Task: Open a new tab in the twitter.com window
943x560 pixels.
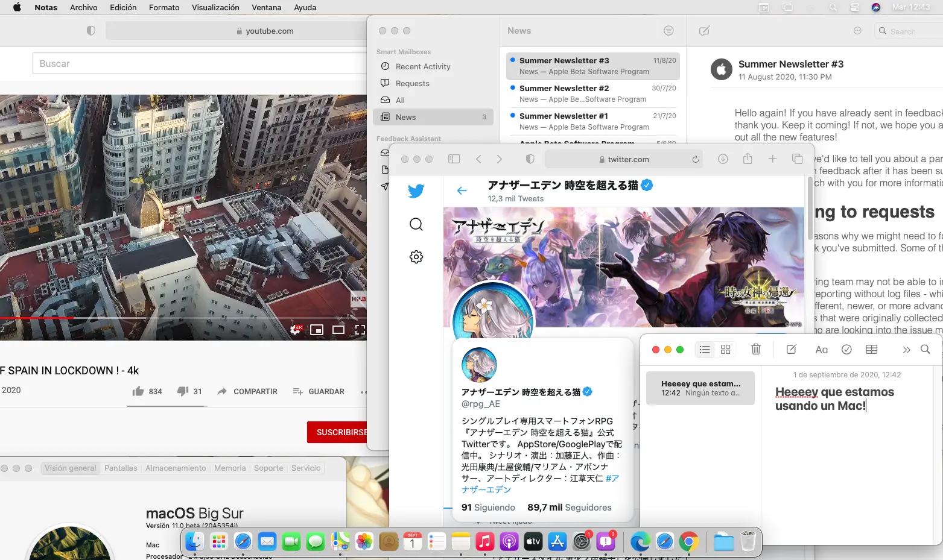Action: [x=772, y=159]
